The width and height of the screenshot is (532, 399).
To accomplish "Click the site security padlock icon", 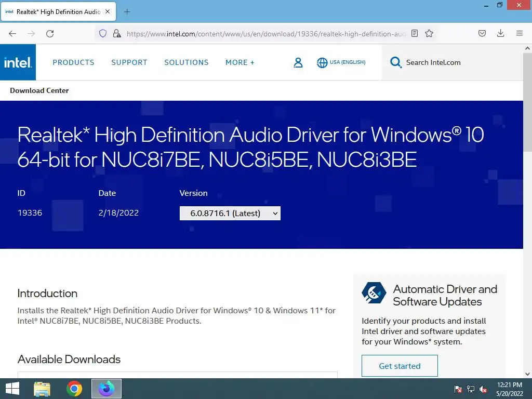I will [x=117, y=33].
